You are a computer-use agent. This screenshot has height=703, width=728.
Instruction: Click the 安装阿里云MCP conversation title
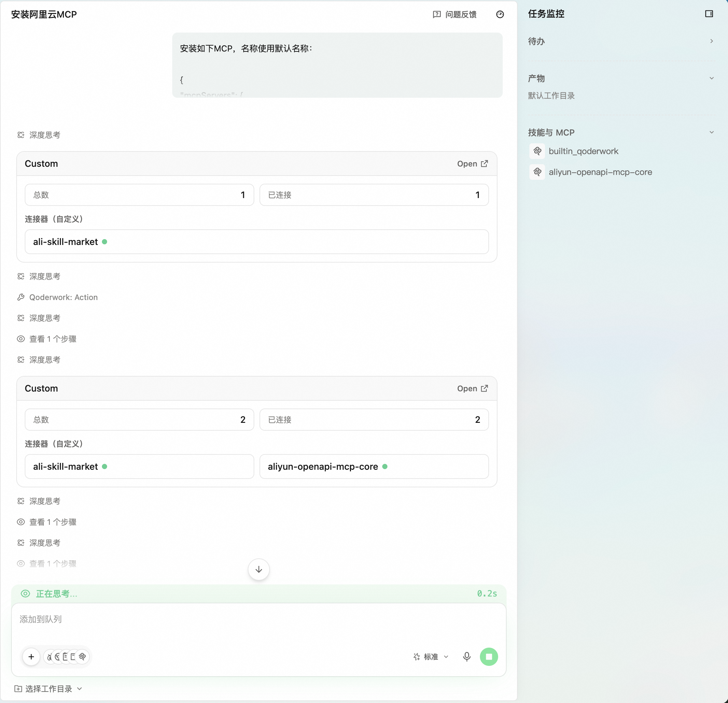[44, 14]
